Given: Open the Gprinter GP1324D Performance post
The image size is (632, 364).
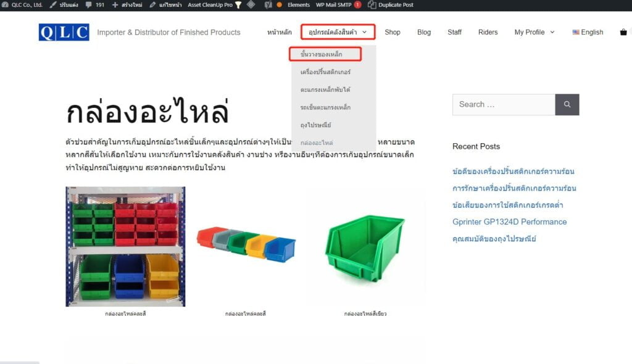Looking at the screenshot, I should coord(509,221).
